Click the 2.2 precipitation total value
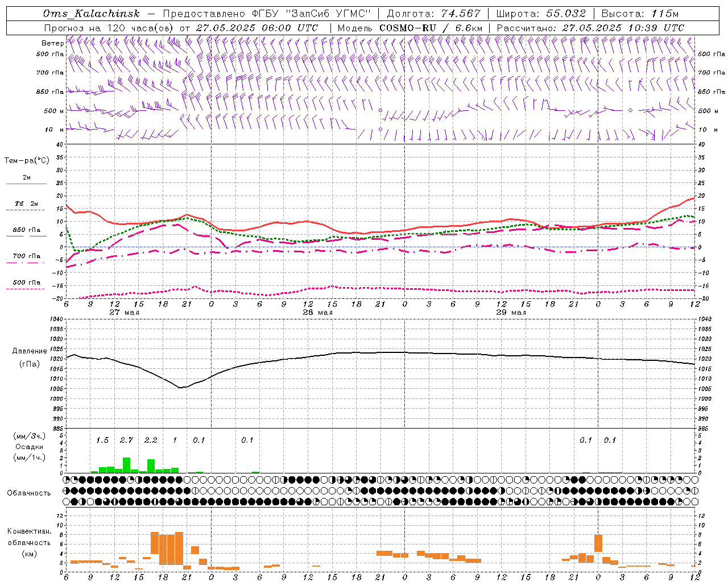The image size is (728, 582). click(151, 440)
